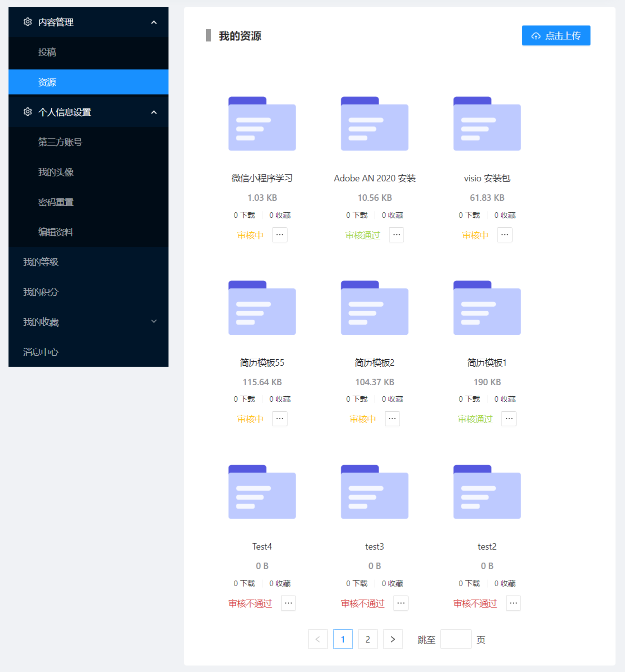The height and width of the screenshot is (672, 625).
Task: Click the 简历模板2 title
Action: coord(374,363)
